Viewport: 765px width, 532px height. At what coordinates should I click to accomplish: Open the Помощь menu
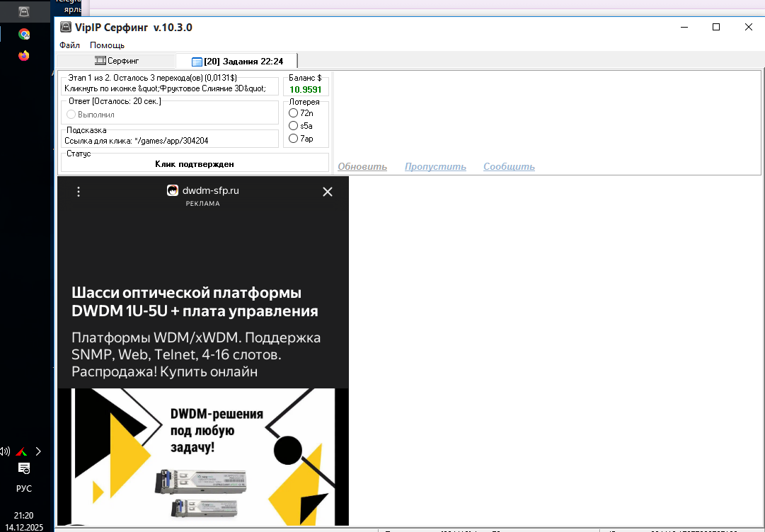click(107, 45)
